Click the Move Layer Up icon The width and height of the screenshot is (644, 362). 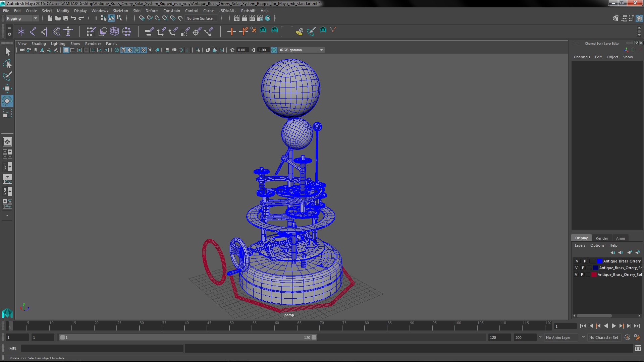(613, 252)
